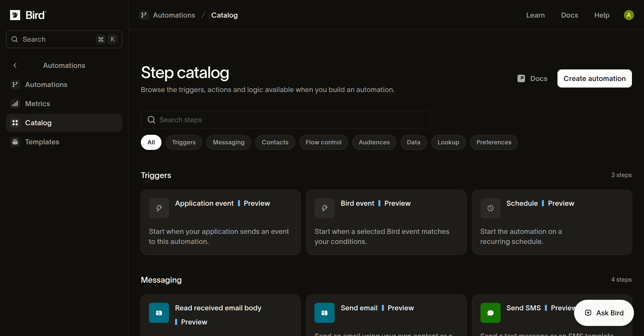Screen dimensions: 644x336
Task: Filter steps by Preferences
Action: (494, 142)
